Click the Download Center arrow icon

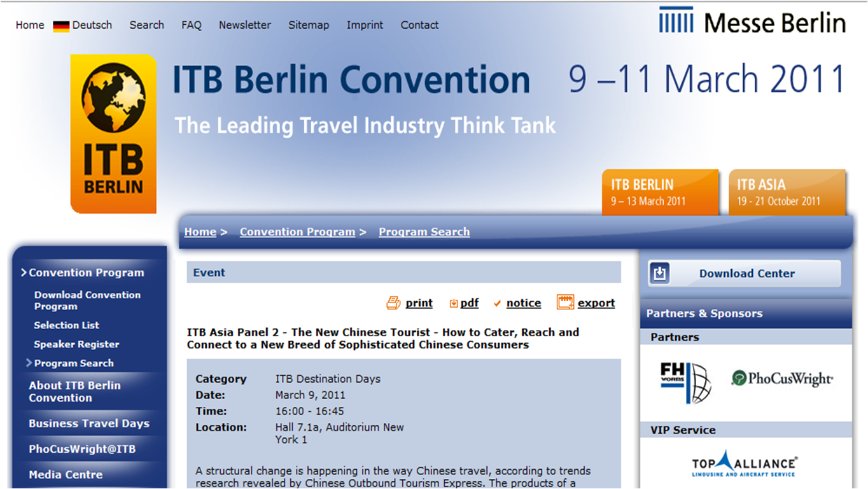(660, 273)
